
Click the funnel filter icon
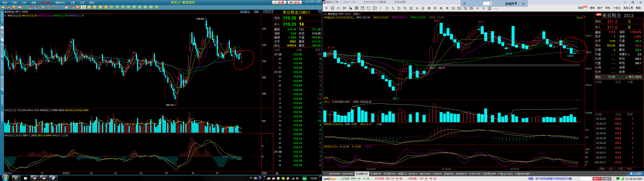pos(59,7)
